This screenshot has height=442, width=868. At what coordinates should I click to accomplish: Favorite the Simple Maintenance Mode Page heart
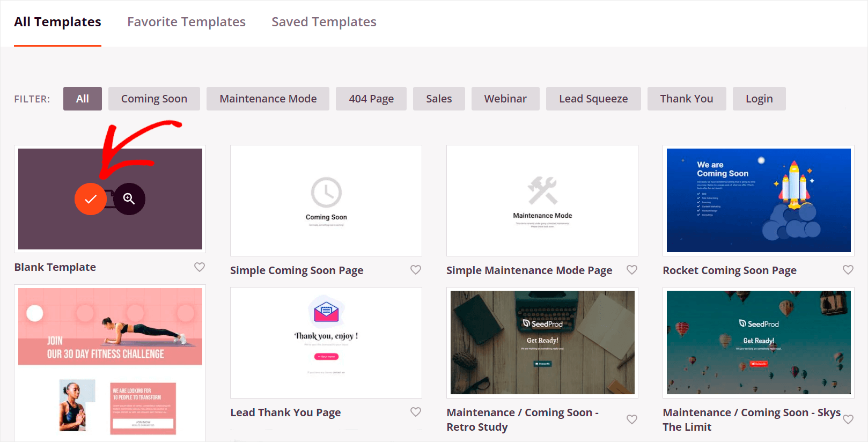pos(632,270)
